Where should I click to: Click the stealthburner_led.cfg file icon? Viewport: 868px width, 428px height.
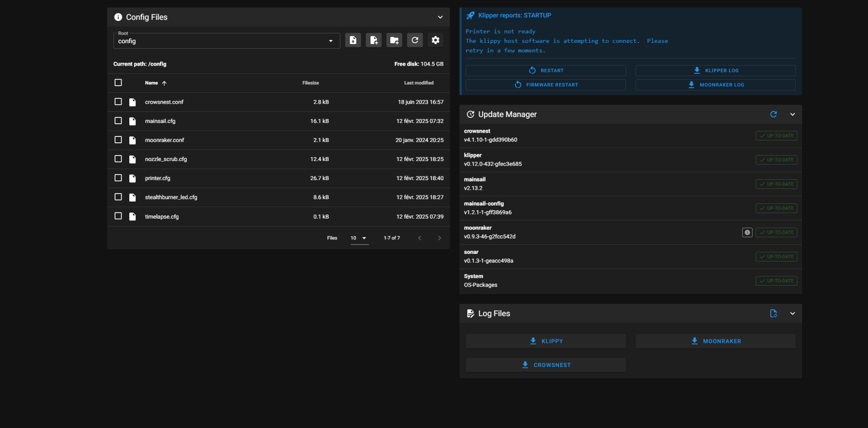(x=132, y=197)
